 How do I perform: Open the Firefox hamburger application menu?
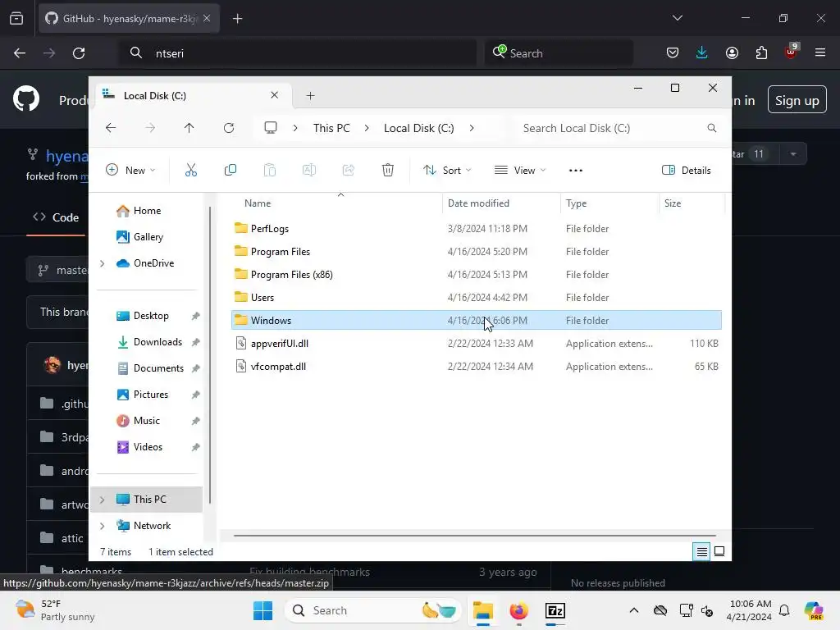click(820, 52)
